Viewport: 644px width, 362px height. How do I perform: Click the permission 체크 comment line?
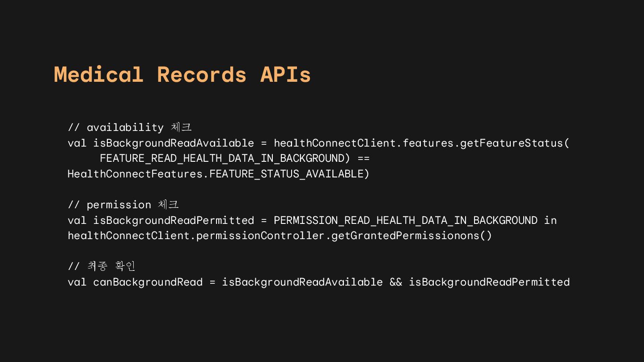coord(123,205)
